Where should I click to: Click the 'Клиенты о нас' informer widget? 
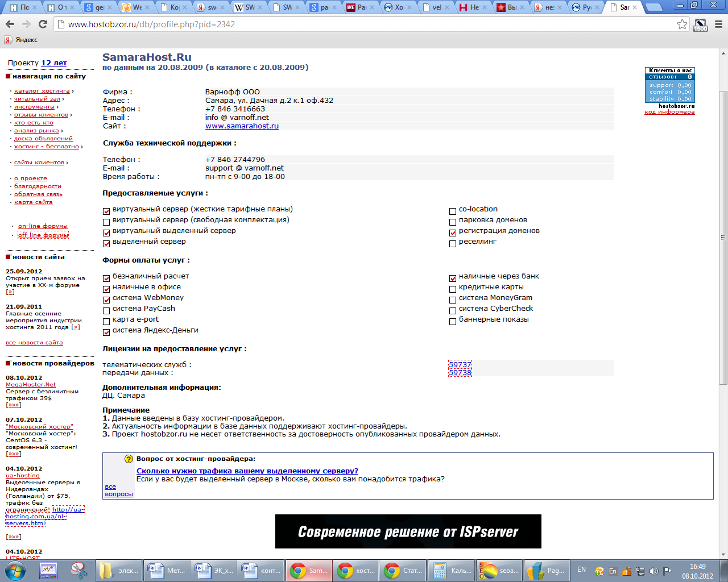670,85
